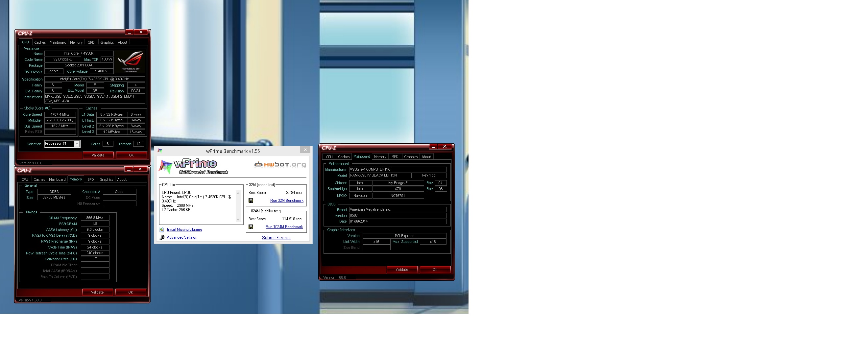Switch to Graphics tab in Memory CPU-Z window
868x355 pixels.
point(107,179)
